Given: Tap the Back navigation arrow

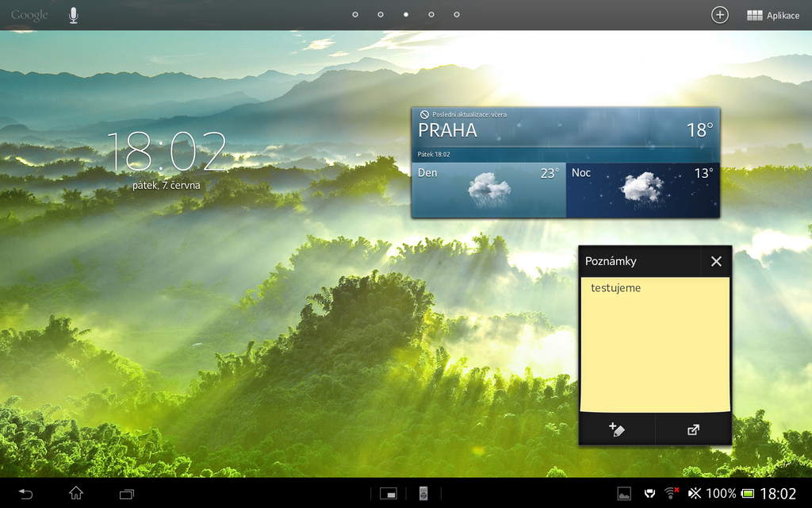Looking at the screenshot, I should point(24,492).
